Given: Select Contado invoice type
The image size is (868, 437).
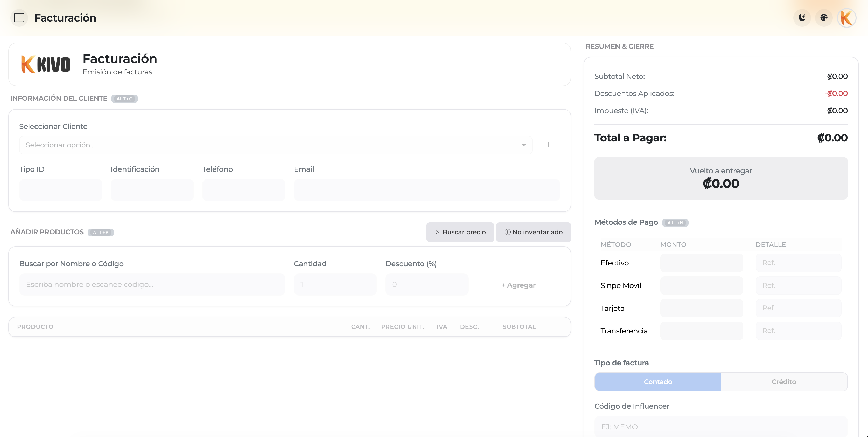Looking at the screenshot, I should 658,382.
